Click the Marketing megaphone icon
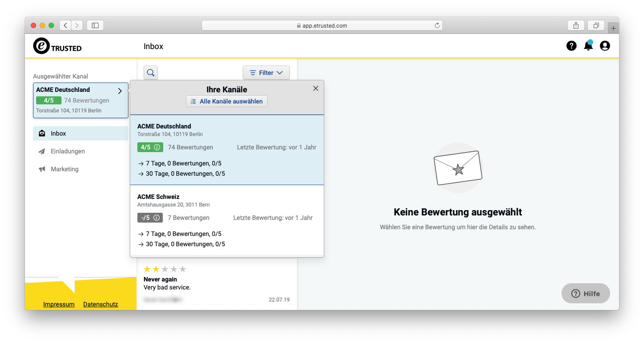 (x=42, y=169)
